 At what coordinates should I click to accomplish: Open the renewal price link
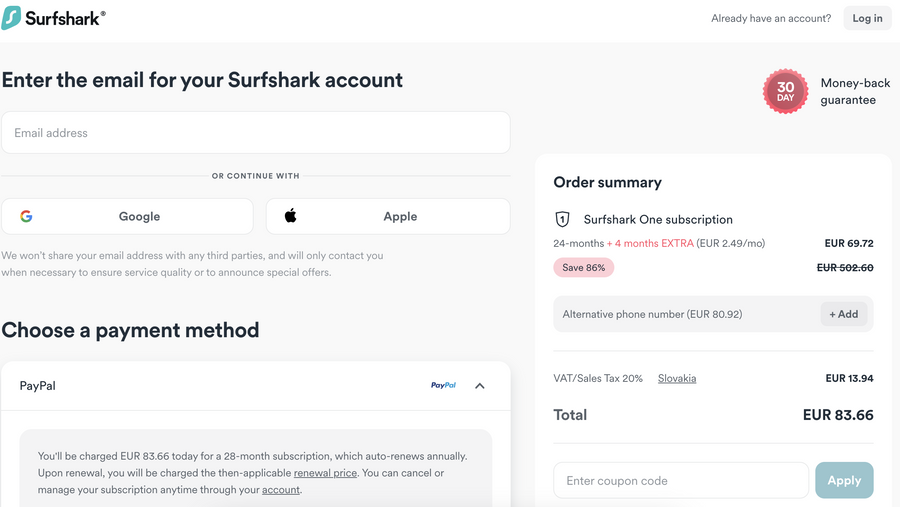[x=325, y=473]
